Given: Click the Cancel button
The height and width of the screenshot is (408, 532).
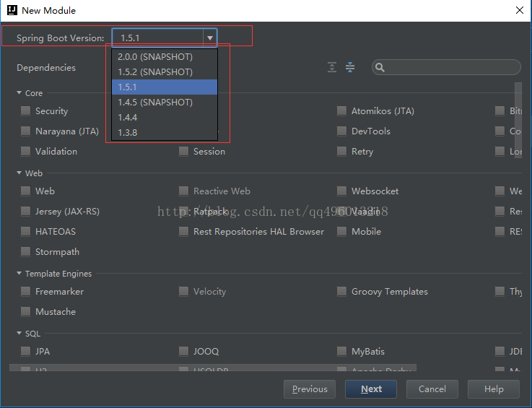Looking at the screenshot, I should tap(432, 389).
